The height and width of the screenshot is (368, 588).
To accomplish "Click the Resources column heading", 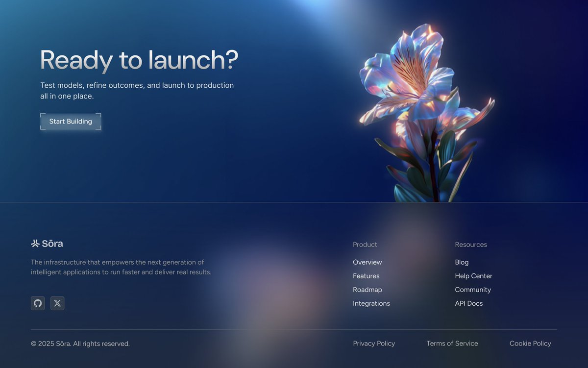I will (x=470, y=245).
